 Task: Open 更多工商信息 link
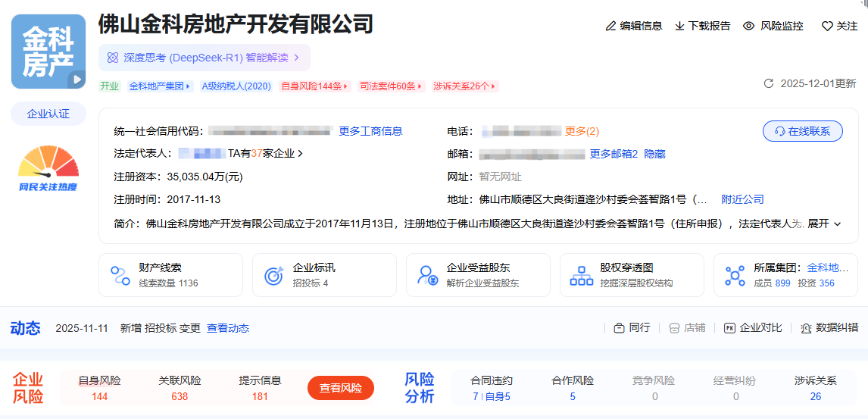point(370,131)
